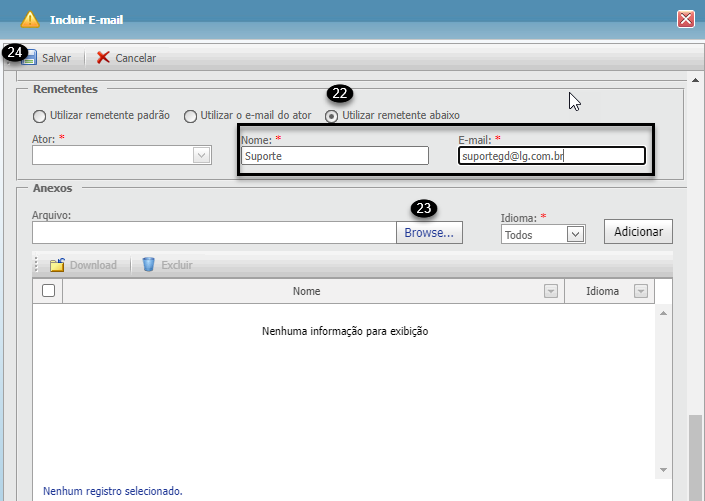Viewport: 705px width, 501px height.
Task: Click the Arquivo file path field
Action: 214,233
